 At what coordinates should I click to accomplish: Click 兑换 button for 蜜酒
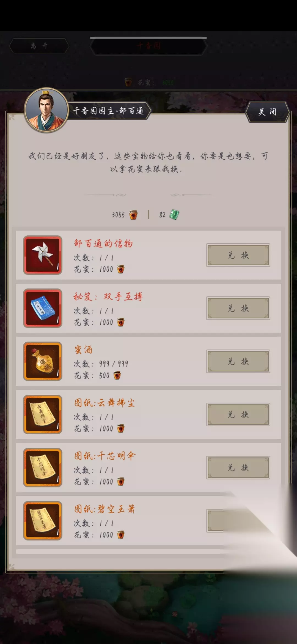(x=238, y=361)
